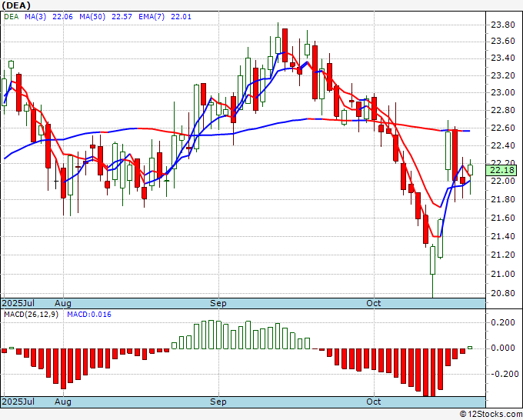Open the 12Stocks.com copyright link

pyautogui.click(x=491, y=415)
